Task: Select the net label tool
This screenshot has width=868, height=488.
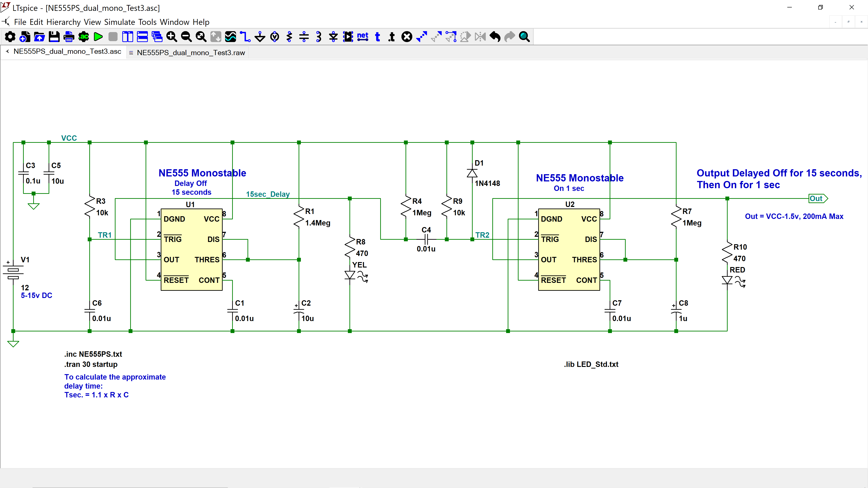Action: click(x=363, y=37)
